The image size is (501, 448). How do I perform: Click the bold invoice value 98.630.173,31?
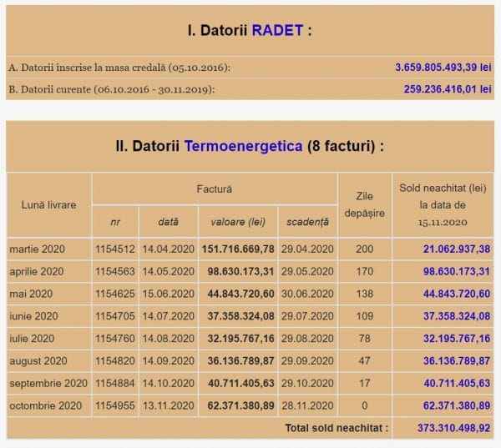(x=241, y=271)
